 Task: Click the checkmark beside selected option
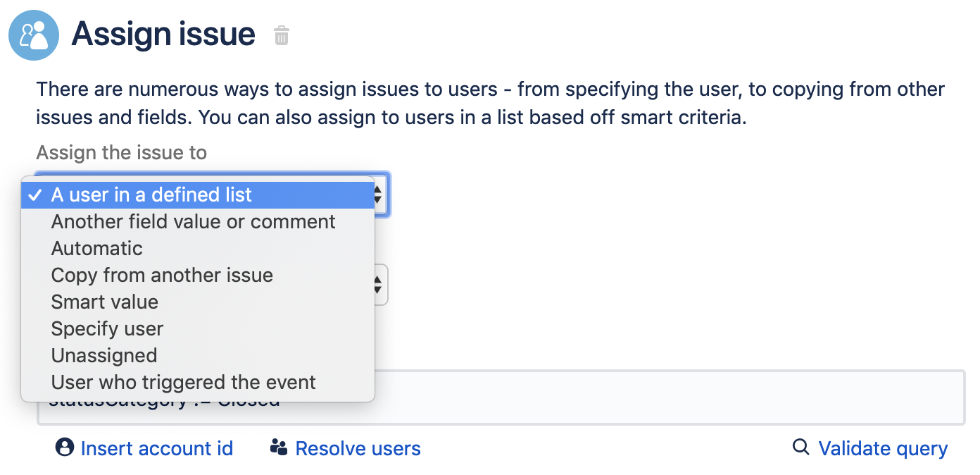(35, 195)
